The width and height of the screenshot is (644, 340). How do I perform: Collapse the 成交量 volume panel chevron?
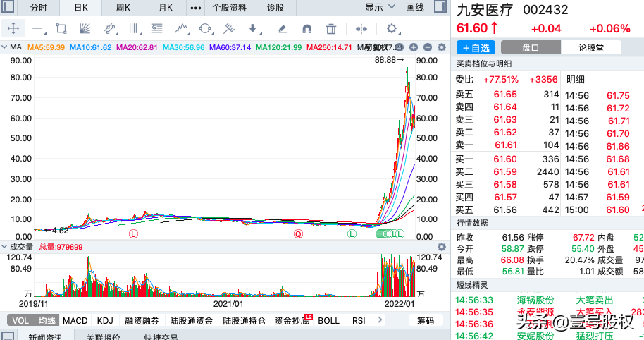click(4, 247)
